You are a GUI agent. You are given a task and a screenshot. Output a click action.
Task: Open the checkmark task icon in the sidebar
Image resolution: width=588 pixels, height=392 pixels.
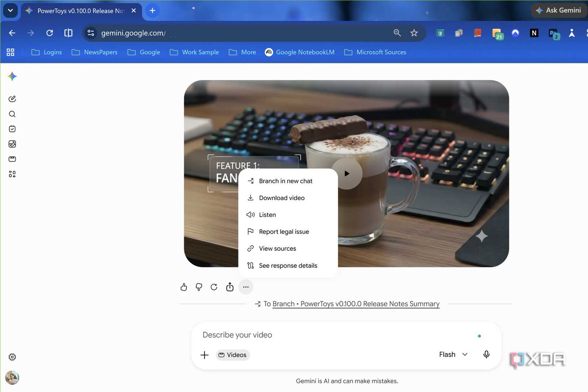(x=12, y=129)
